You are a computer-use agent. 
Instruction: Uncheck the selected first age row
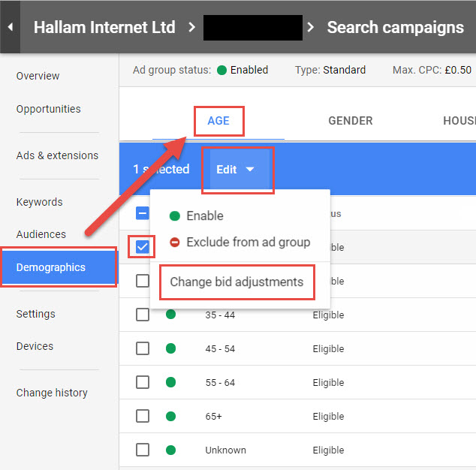142,246
